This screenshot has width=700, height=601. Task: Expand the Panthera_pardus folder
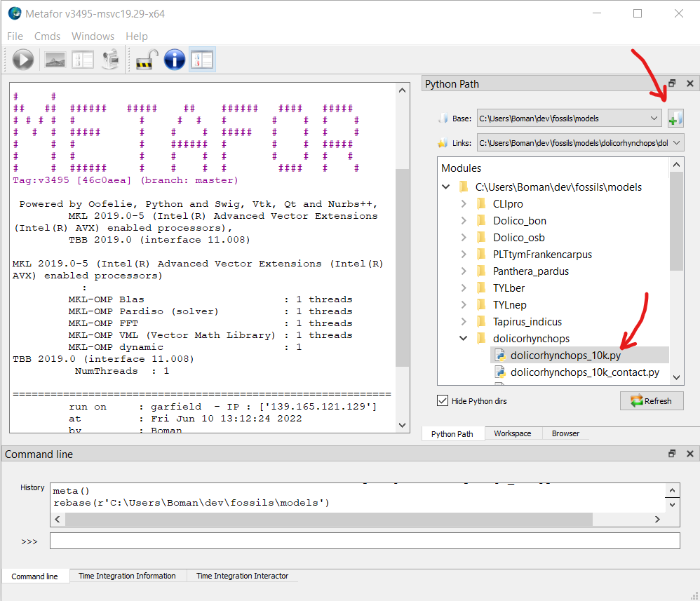464,271
